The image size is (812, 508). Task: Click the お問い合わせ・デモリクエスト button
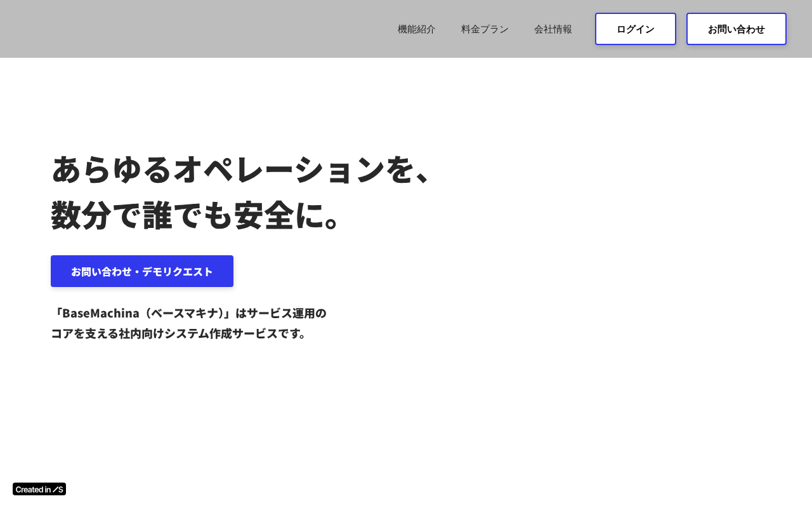pos(142,271)
